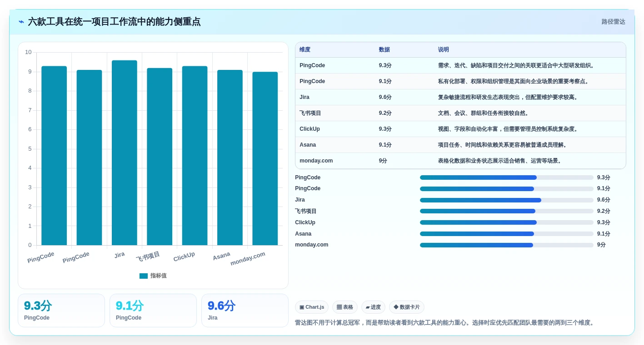Screen dimensions: 644x345
Task: Click the Jira progress bar
Action: point(507,200)
